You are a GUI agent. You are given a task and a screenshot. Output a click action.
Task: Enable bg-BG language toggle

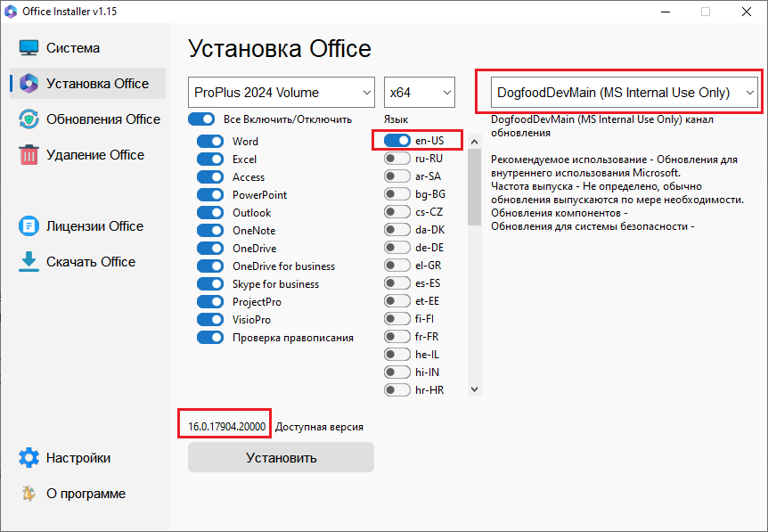coord(397,194)
